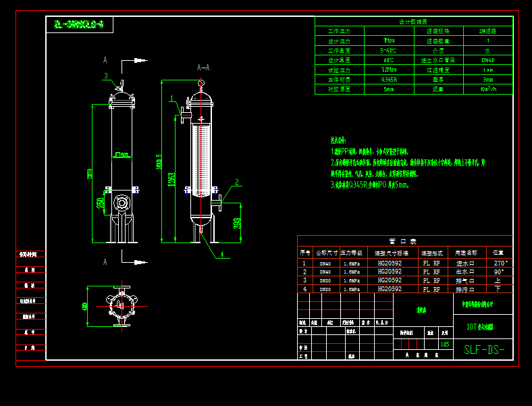This screenshot has height=406, width=532.
Task: Click the 3mm wall thickness value
Action: point(487,79)
